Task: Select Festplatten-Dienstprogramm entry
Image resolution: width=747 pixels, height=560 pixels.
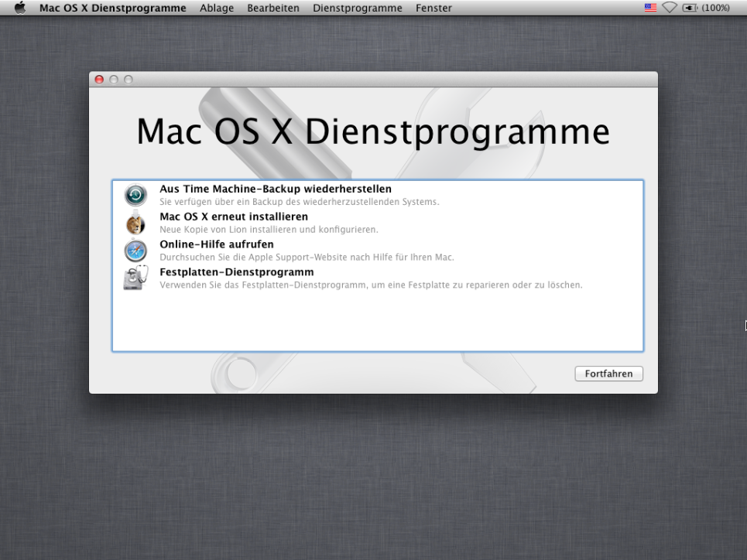Action: pos(378,278)
